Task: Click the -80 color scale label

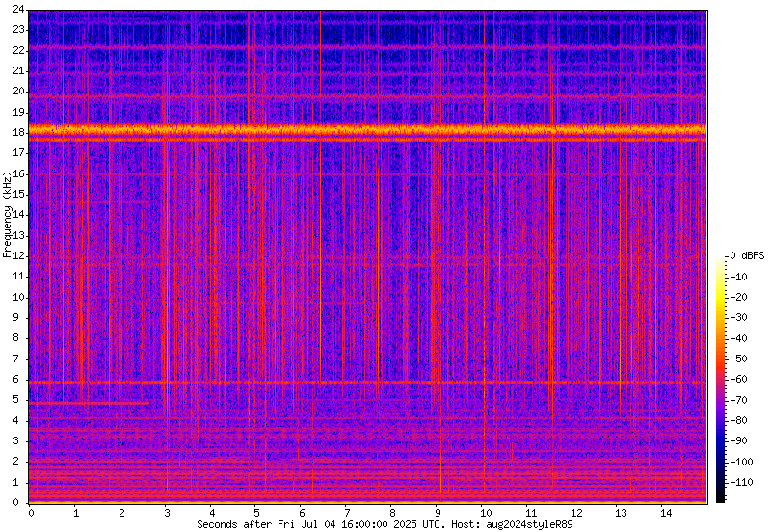Action: 738,420
